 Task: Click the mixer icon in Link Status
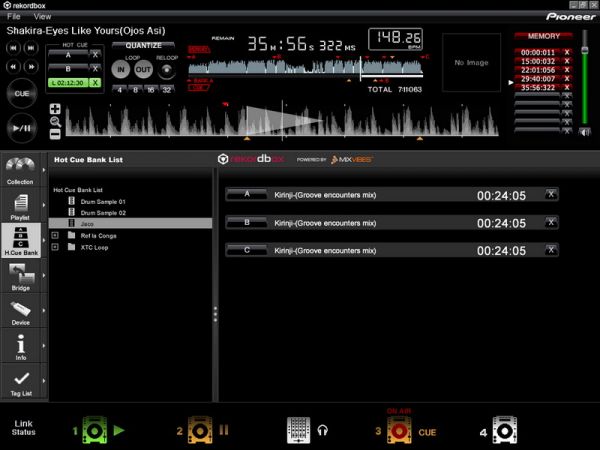tap(298, 430)
